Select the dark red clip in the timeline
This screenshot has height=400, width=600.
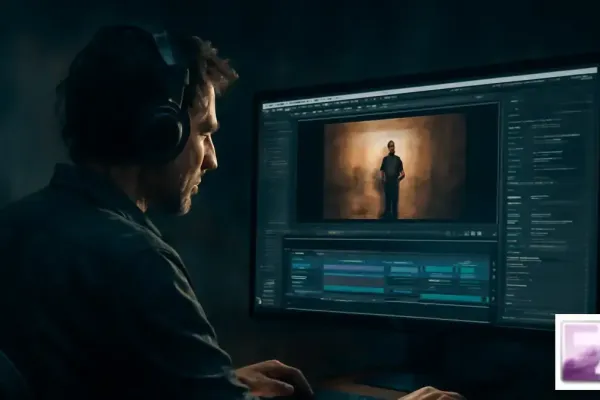(x=354, y=281)
